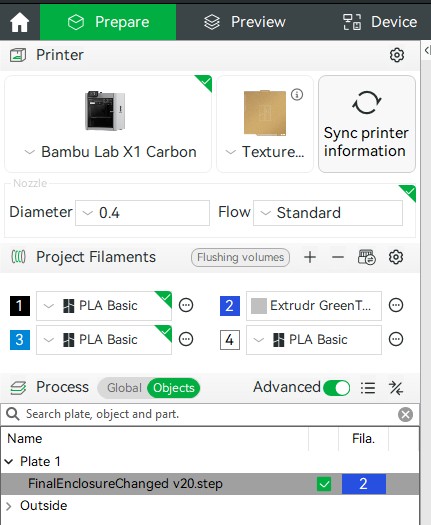Viewport: 431px width, 525px height.
Task: Select Global process mode
Action: (124, 388)
